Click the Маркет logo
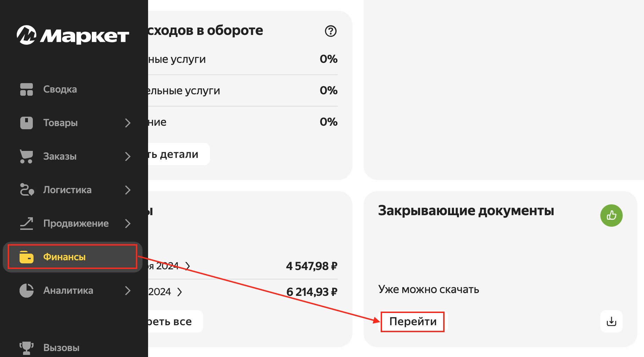Image resolution: width=644 pixels, height=357 pixels. (x=73, y=35)
